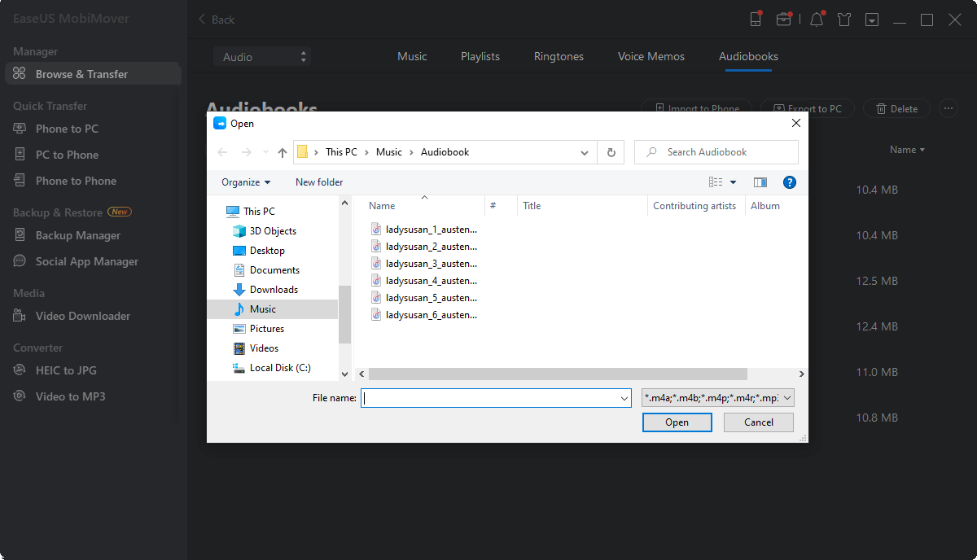Sort by Name dropdown in MobiMover list
This screenshot has width=977, height=560.
(908, 150)
